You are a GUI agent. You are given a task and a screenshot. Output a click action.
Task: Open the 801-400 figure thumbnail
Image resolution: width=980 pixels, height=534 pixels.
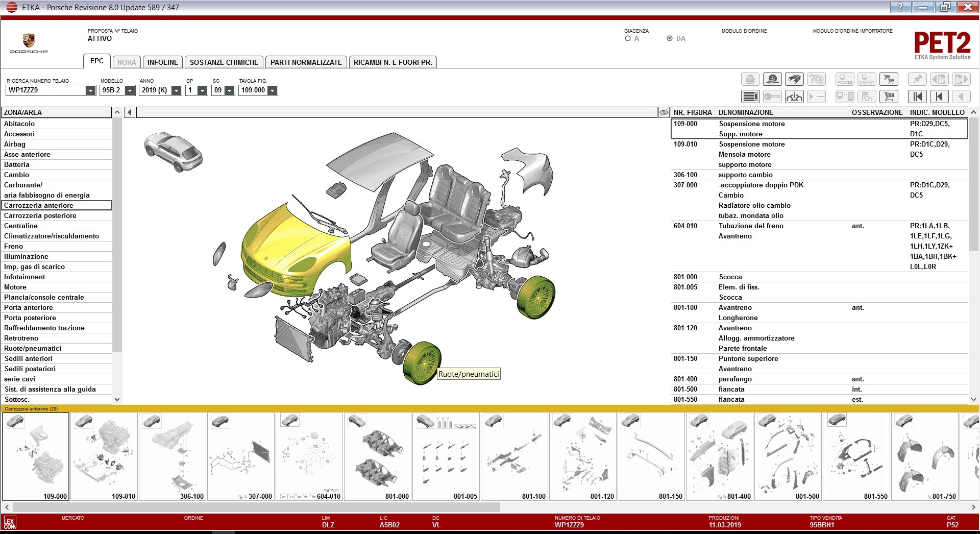click(720, 456)
